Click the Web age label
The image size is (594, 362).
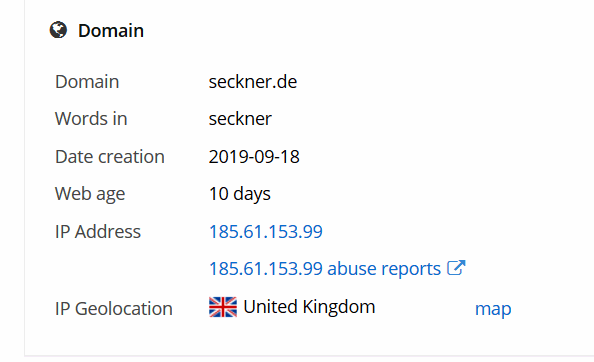click(x=90, y=194)
